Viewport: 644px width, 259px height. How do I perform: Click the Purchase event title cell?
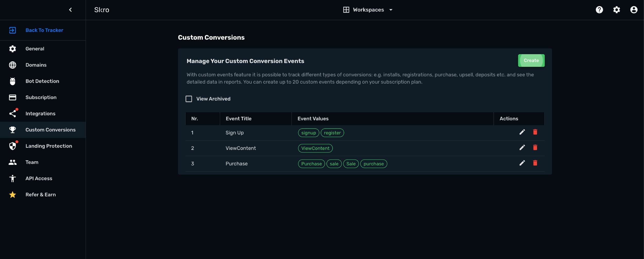pos(236,164)
